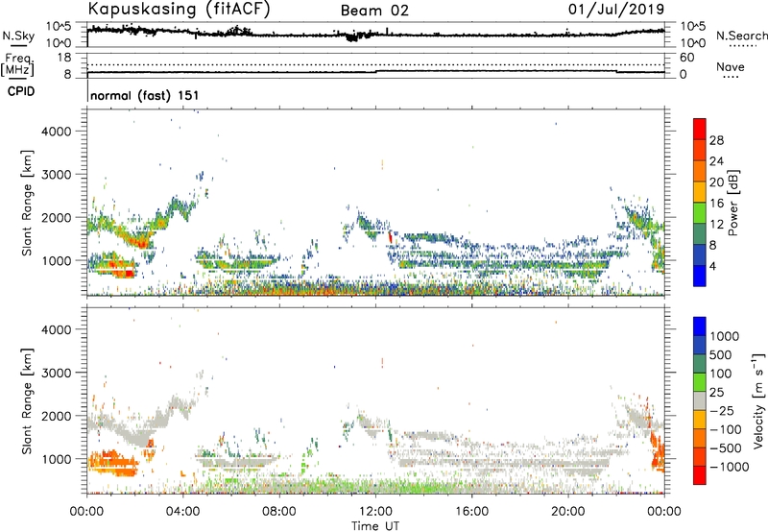Click the 'Slant Range [km]' label of the velocity panel
The height and width of the screenshot is (532, 768).
(27, 401)
